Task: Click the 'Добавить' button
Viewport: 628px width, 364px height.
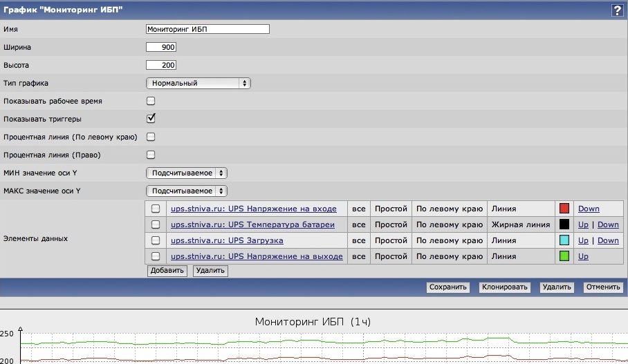Action: (x=167, y=271)
